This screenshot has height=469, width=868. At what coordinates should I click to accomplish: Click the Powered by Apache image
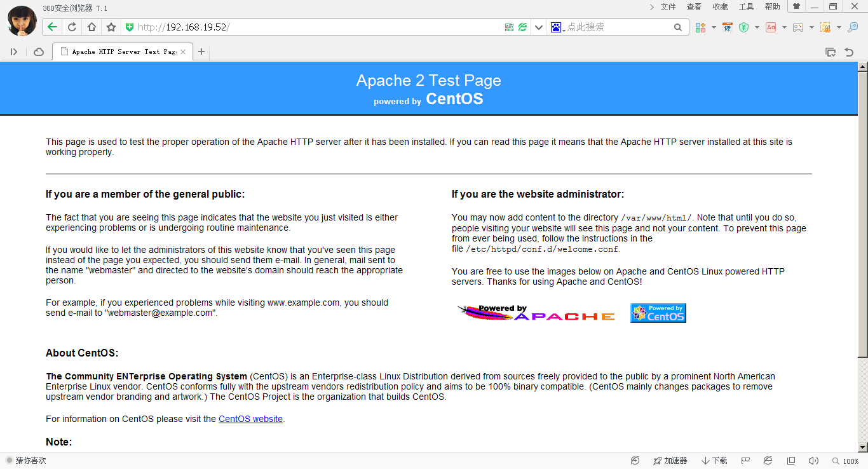[536, 313]
